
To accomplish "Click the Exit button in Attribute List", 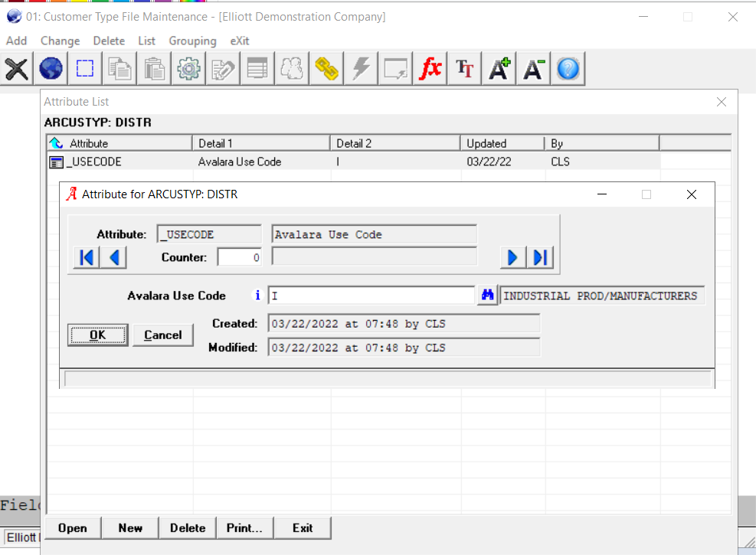I will pos(303,528).
